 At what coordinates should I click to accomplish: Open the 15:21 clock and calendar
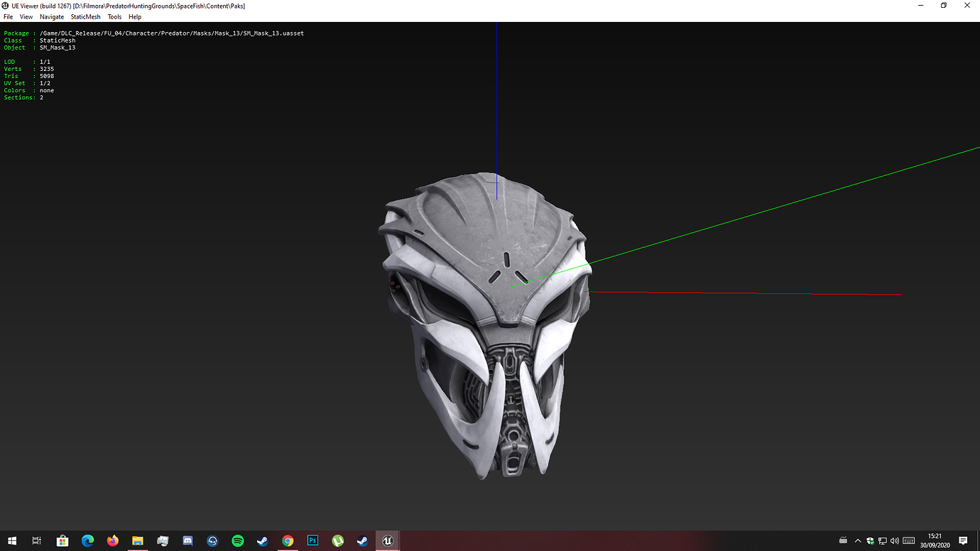pyautogui.click(x=935, y=540)
